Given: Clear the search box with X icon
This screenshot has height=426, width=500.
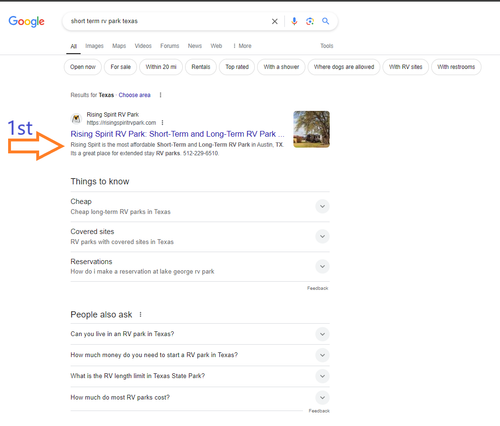Looking at the screenshot, I should coord(275,21).
